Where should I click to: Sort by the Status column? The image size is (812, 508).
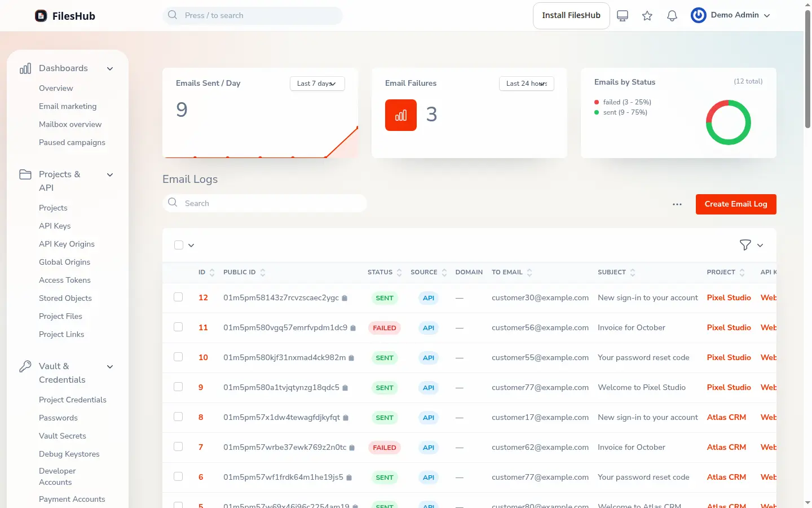coord(385,273)
